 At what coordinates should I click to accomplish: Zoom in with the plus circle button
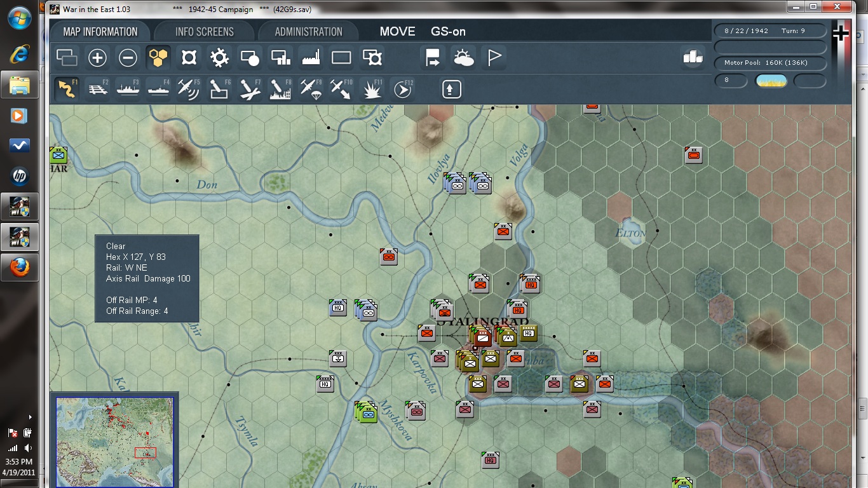pyautogui.click(x=97, y=58)
